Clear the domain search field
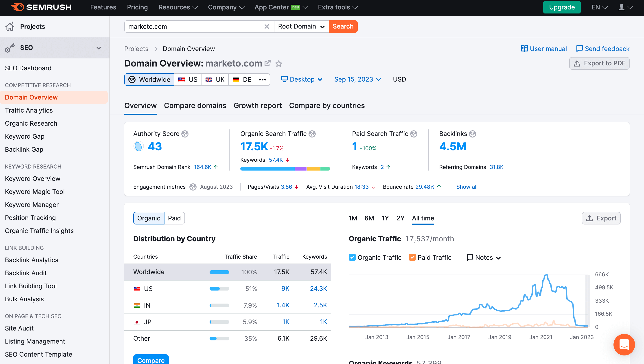The image size is (644, 364). 267,27
